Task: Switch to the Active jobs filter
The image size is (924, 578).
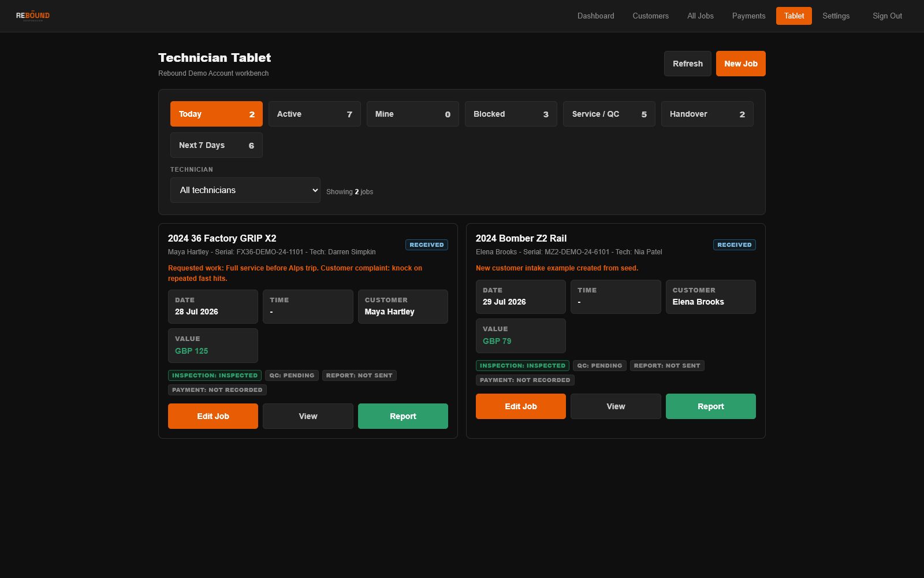Action: pyautogui.click(x=314, y=114)
